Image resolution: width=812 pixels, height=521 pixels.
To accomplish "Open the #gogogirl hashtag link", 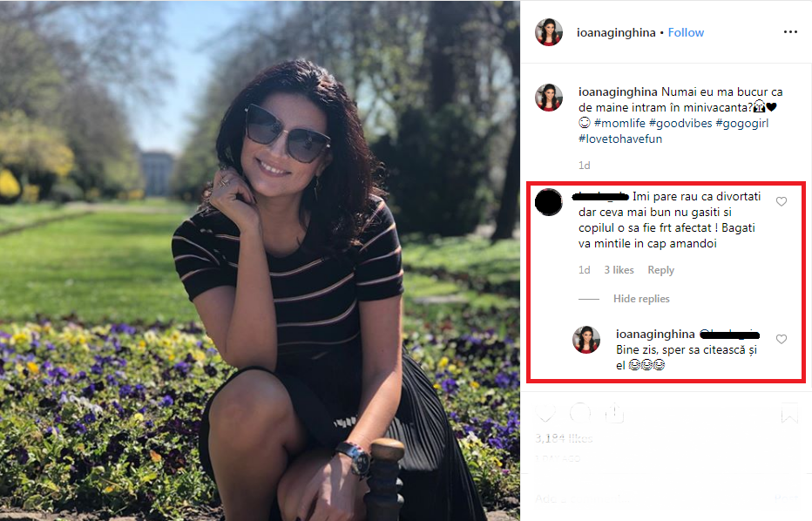I will tap(741, 123).
